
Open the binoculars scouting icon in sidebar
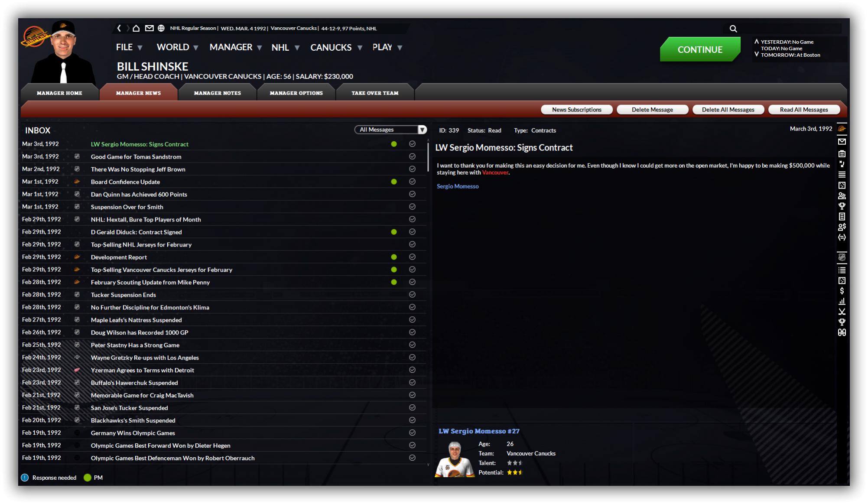tap(842, 332)
